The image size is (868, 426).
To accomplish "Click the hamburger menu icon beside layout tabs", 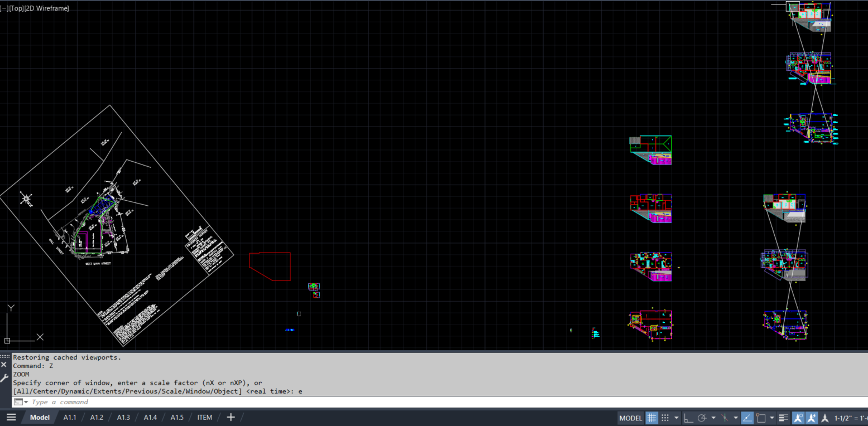I will click(x=11, y=417).
